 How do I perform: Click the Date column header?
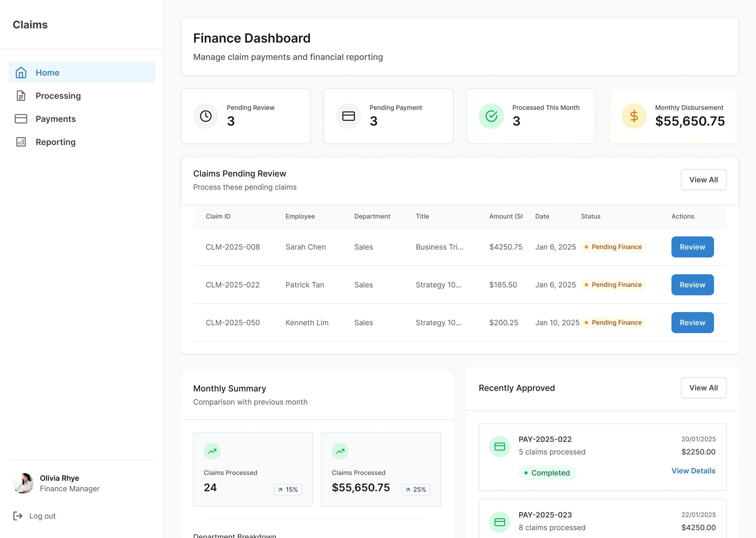tap(542, 216)
